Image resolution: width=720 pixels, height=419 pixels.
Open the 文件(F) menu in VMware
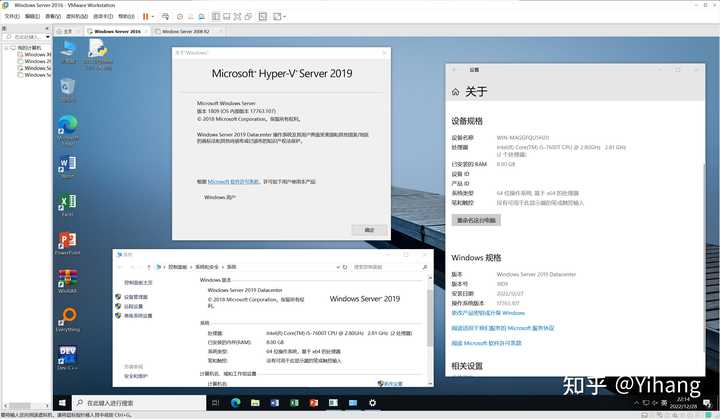pos(12,17)
